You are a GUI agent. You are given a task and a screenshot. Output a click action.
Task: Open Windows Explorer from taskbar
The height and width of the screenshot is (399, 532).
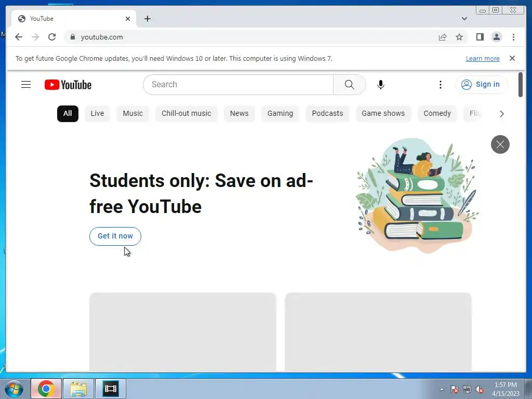[78, 389]
